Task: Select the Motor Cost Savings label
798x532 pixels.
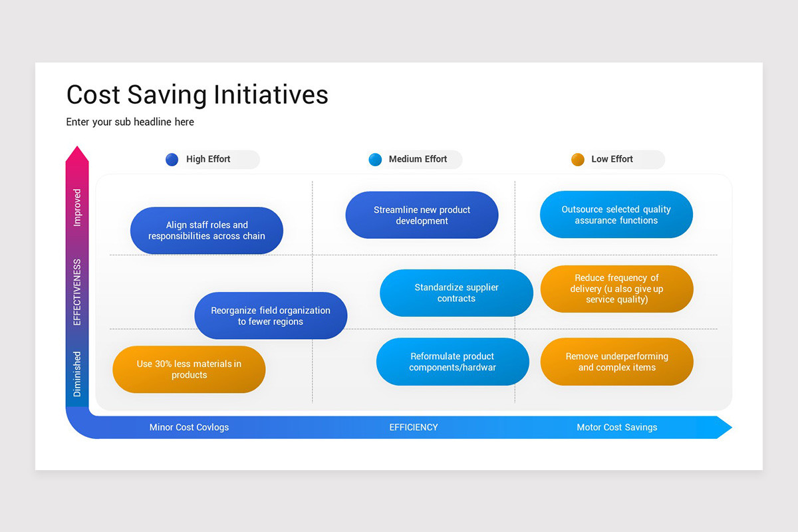Action: 616,428
